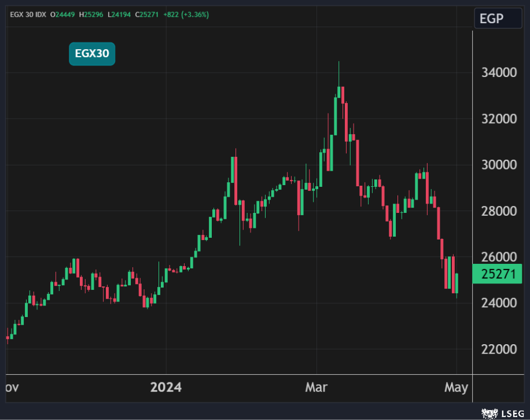Click the last green candle near May
The image size is (530, 420).
tap(457, 283)
